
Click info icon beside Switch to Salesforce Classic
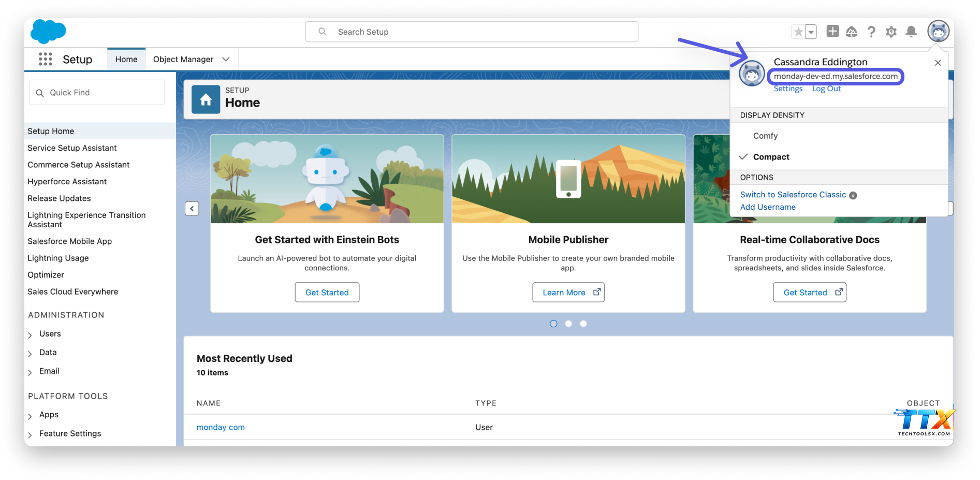[853, 195]
